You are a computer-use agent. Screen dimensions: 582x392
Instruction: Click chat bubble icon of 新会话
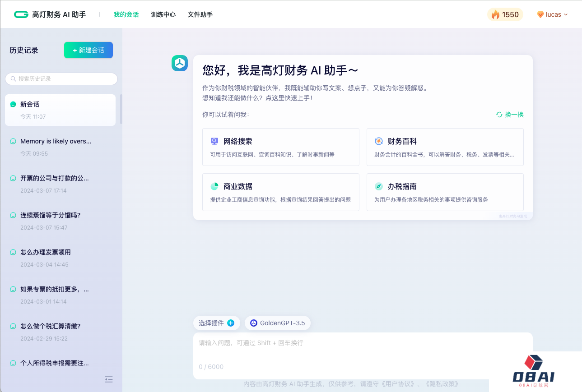13,104
